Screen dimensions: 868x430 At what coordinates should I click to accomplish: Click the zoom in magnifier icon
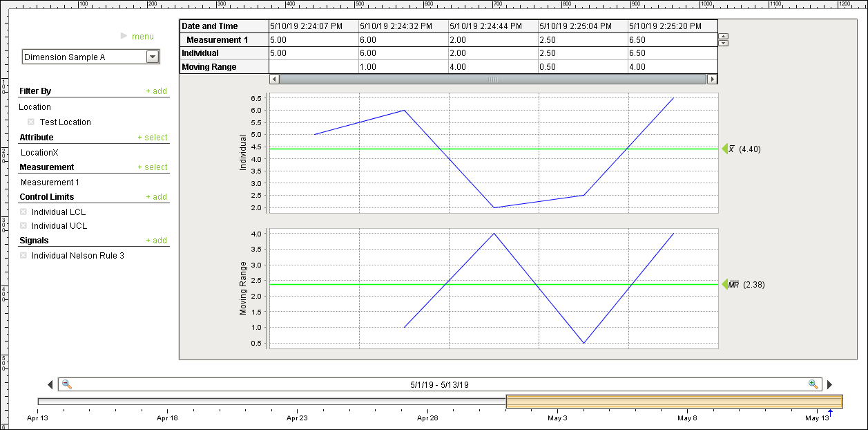813,384
